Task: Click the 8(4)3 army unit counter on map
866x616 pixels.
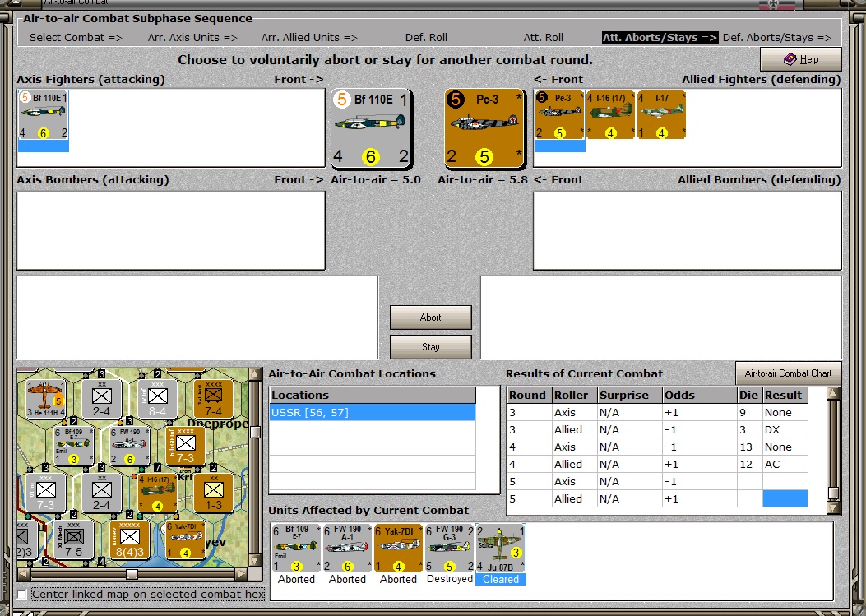Action: coord(129,540)
